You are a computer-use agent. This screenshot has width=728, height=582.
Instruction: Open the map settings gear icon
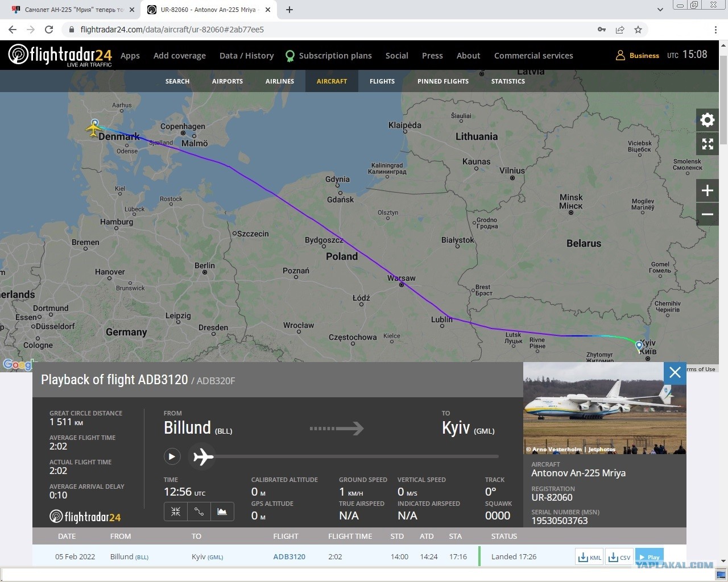[708, 120]
